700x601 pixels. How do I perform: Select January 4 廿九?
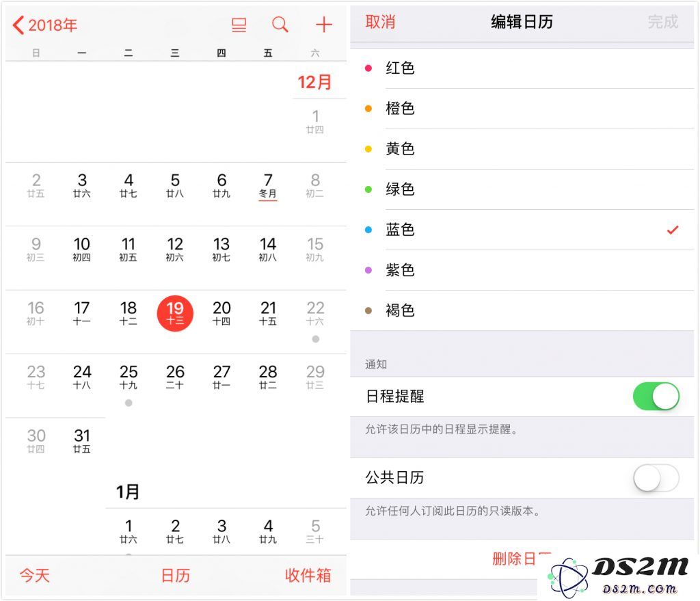click(268, 531)
